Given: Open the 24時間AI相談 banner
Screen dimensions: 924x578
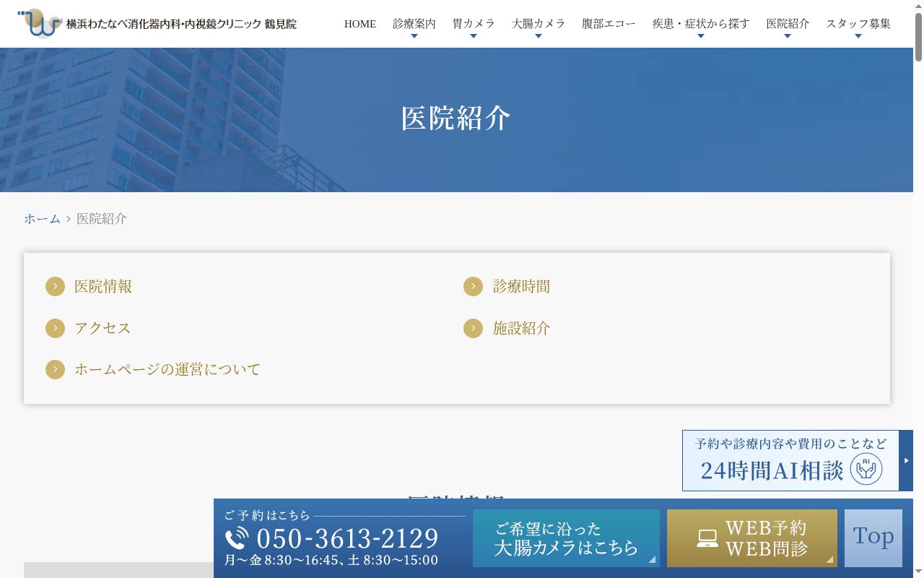Looking at the screenshot, I should coord(790,460).
